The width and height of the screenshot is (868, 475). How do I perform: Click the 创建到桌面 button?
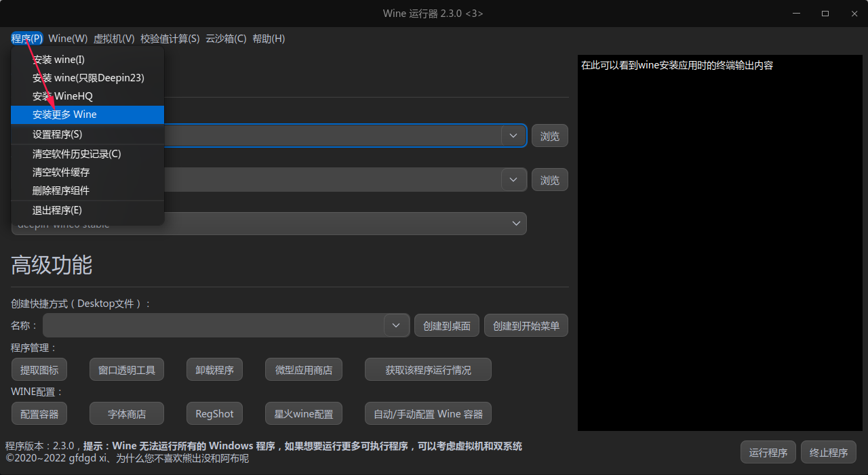[x=447, y=325]
